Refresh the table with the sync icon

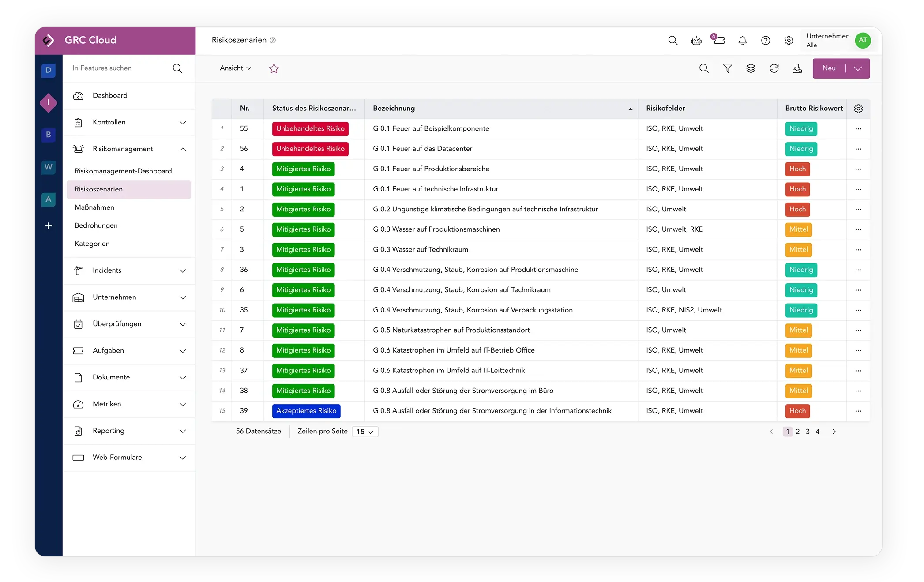[x=774, y=68]
